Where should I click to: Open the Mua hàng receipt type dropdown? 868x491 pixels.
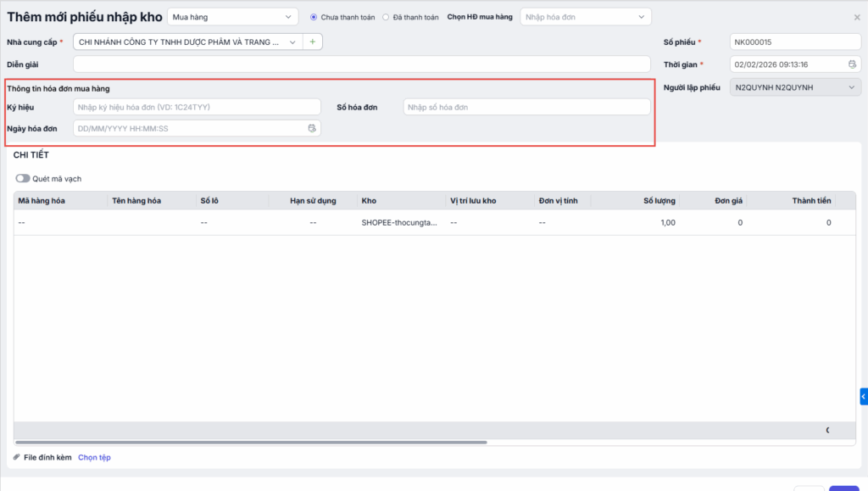232,17
